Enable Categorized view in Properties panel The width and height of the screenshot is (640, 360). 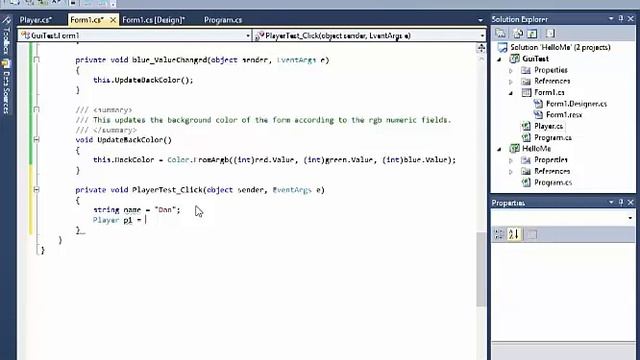pos(500,234)
